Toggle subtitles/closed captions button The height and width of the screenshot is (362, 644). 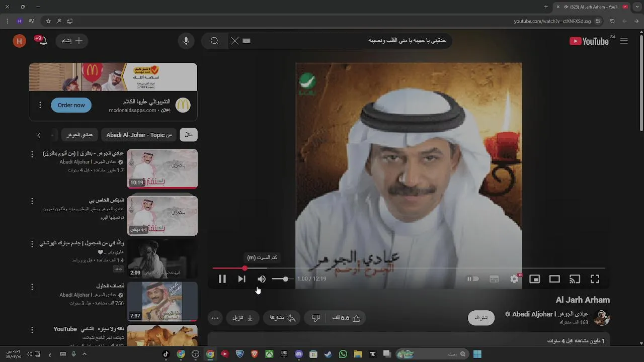pos(494,279)
